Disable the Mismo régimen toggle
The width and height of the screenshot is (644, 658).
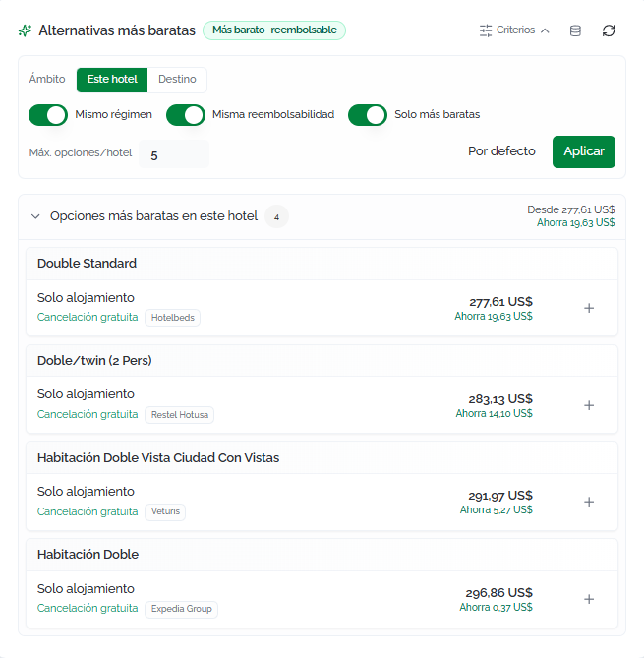(x=48, y=115)
